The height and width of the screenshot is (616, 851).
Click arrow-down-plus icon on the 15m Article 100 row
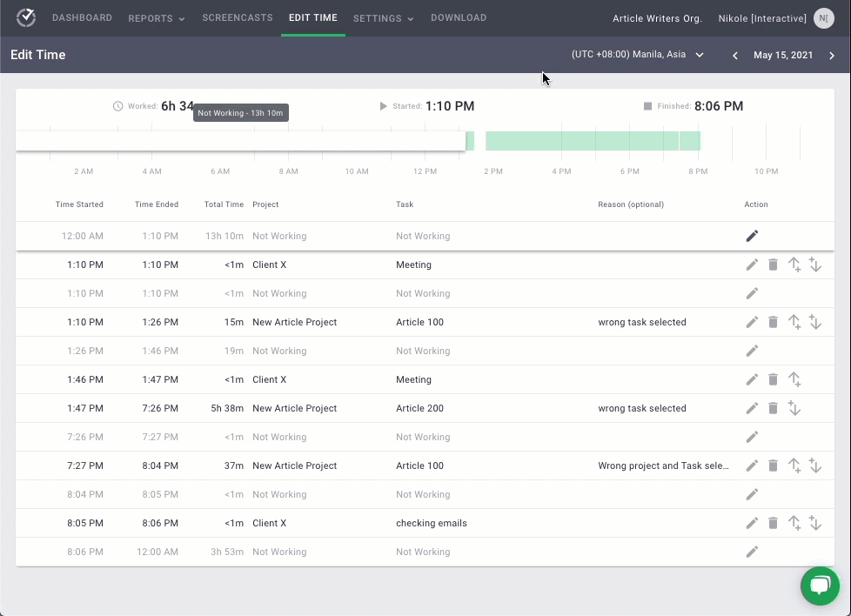click(x=815, y=323)
